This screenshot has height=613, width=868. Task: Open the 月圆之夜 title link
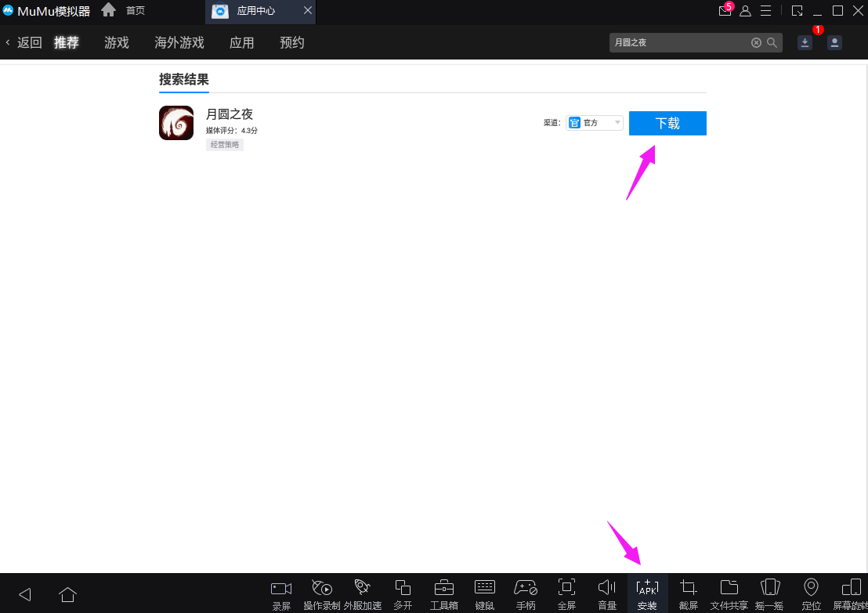(x=230, y=114)
